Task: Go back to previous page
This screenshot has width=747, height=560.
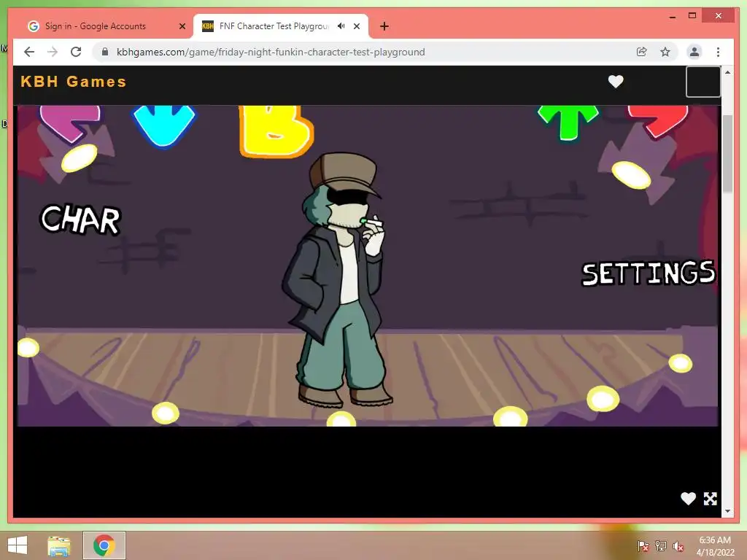Action: coord(29,52)
